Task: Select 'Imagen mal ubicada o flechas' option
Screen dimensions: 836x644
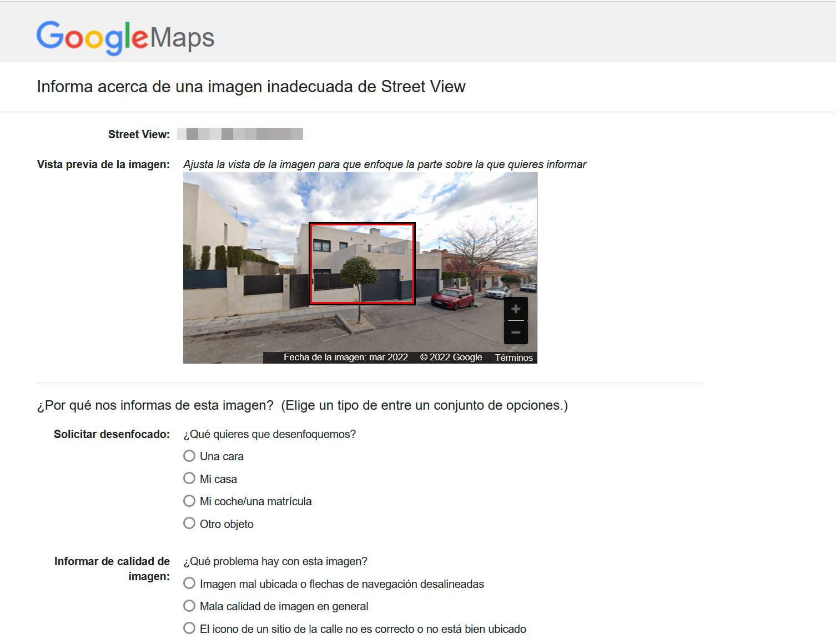Action: pyautogui.click(x=189, y=583)
